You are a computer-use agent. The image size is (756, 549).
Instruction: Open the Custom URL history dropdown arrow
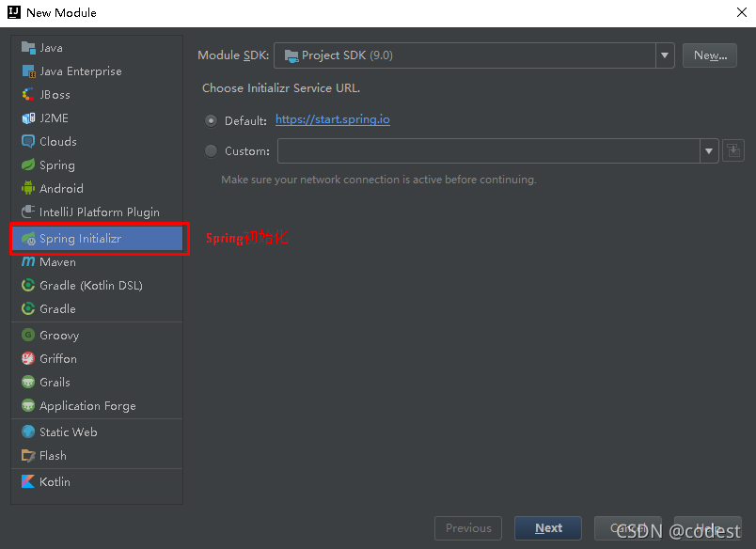click(x=709, y=150)
